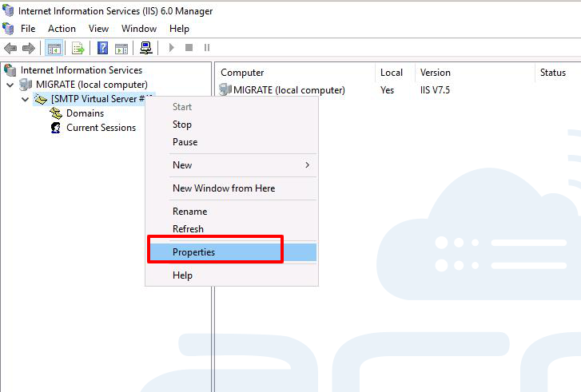The height and width of the screenshot is (392, 581).
Task: Choose Properties from the context menu
Action: click(x=232, y=252)
